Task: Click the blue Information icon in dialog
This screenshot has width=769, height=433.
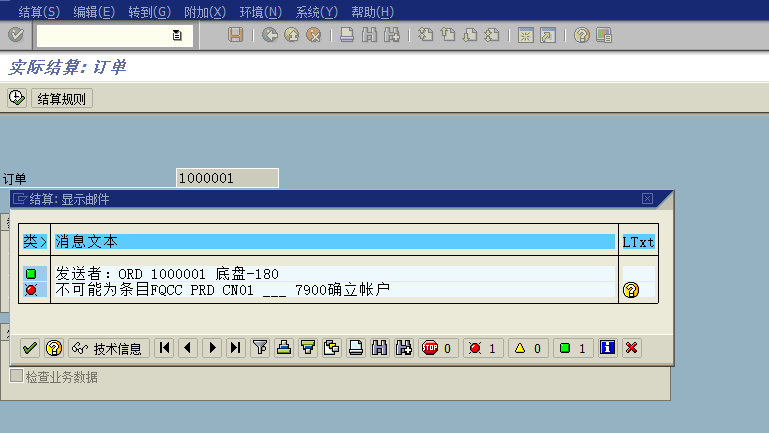Action: click(x=608, y=348)
